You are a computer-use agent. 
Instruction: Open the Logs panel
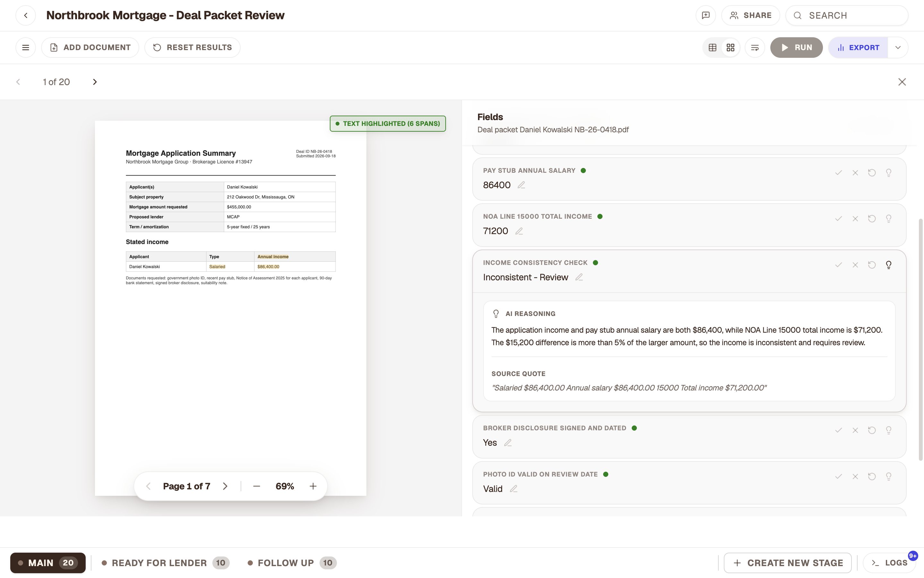[x=889, y=563]
